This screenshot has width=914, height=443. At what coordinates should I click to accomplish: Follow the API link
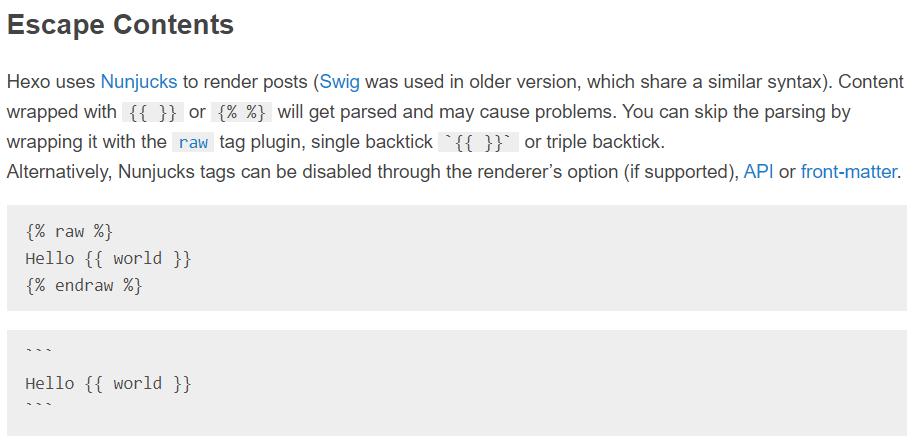(x=758, y=172)
